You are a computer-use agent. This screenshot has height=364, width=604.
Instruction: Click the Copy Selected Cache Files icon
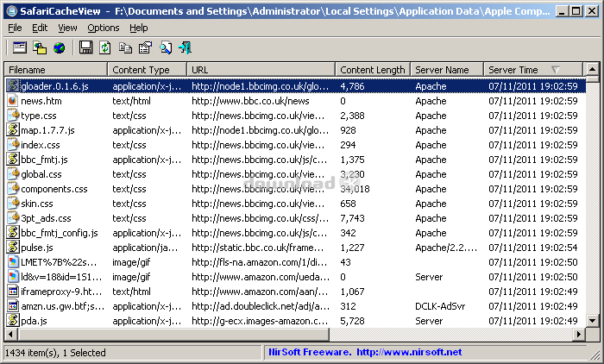point(40,47)
